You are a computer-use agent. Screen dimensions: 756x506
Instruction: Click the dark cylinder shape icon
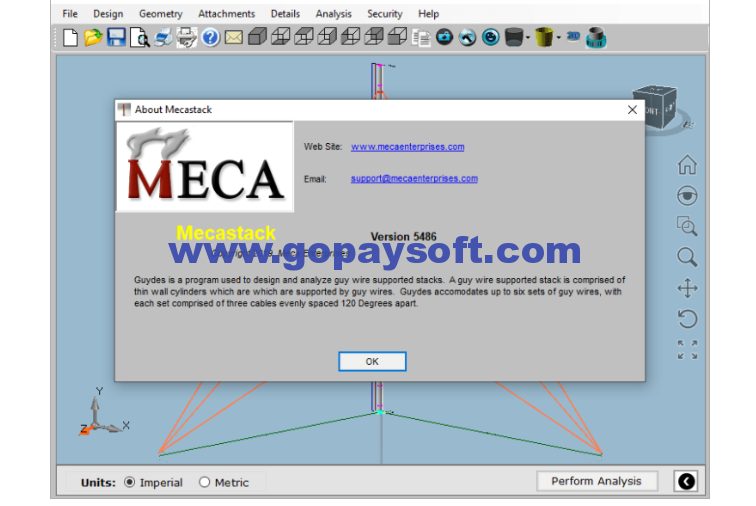point(514,37)
